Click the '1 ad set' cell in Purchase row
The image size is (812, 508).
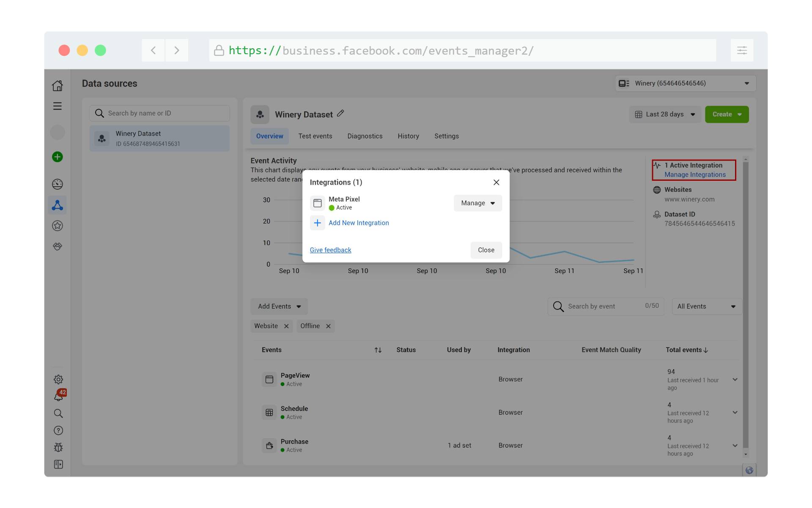click(459, 445)
